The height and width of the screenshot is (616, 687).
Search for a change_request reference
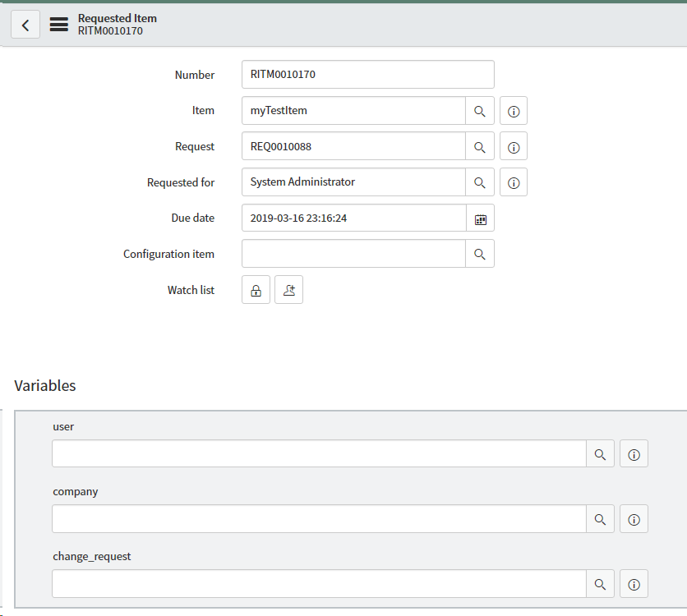600,583
